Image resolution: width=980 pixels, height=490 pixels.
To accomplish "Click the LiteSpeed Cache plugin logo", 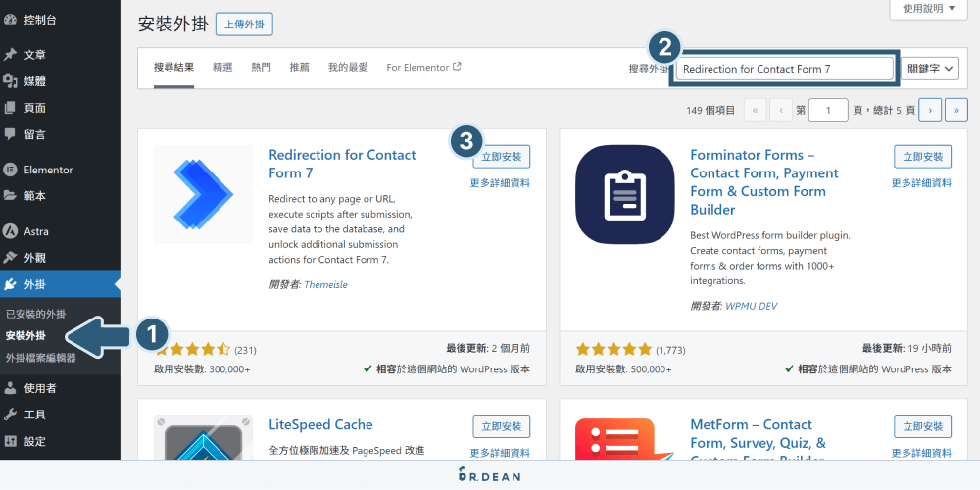I will click(203, 437).
